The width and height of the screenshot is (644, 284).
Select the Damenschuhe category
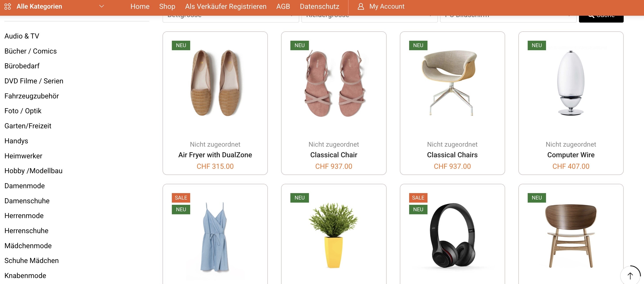click(27, 201)
